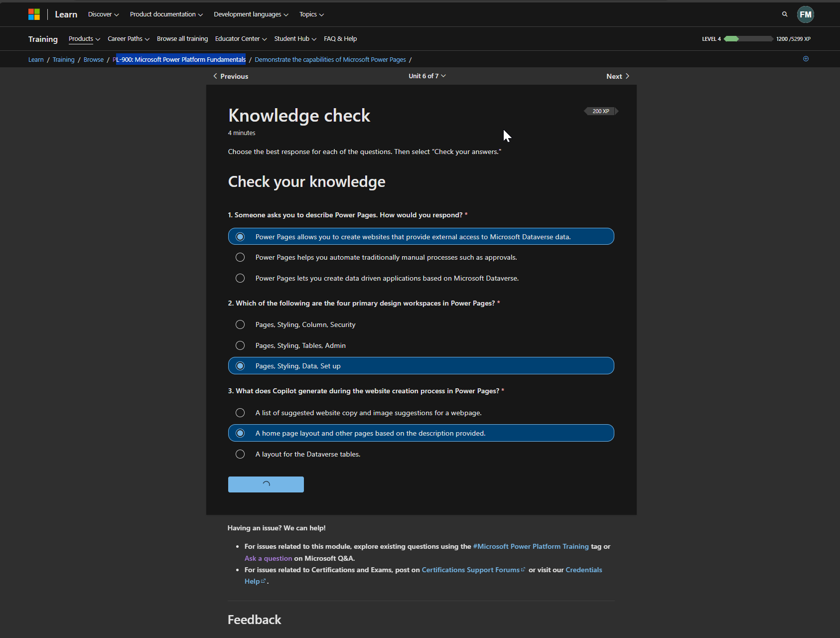Open FAQ & Help menu item
The image size is (840, 638).
340,39
